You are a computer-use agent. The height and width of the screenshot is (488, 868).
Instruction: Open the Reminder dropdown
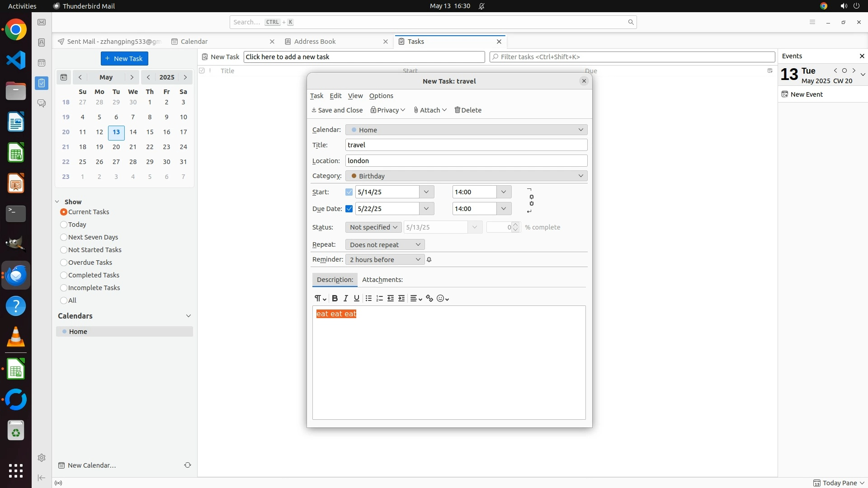tap(385, 259)
